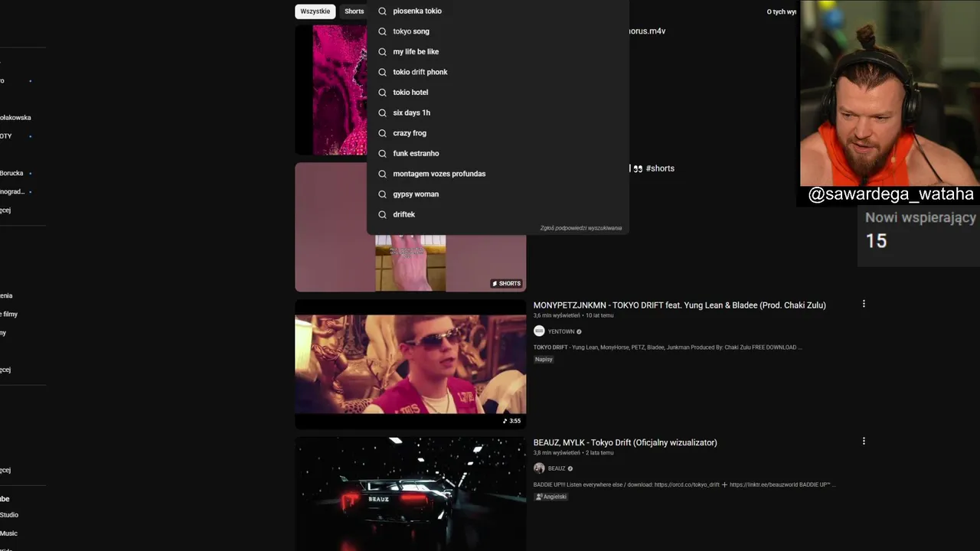Play the MONYPETZJNKMN video thumbnail with sunglasses
The width and height of the screenshot is (980, 551).
coord(410,364)
